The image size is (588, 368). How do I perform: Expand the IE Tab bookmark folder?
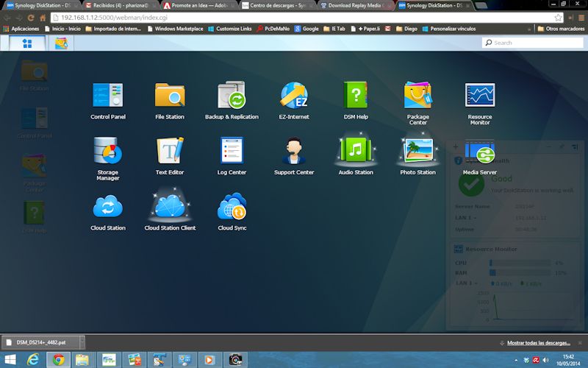click(x=334, y=29)
